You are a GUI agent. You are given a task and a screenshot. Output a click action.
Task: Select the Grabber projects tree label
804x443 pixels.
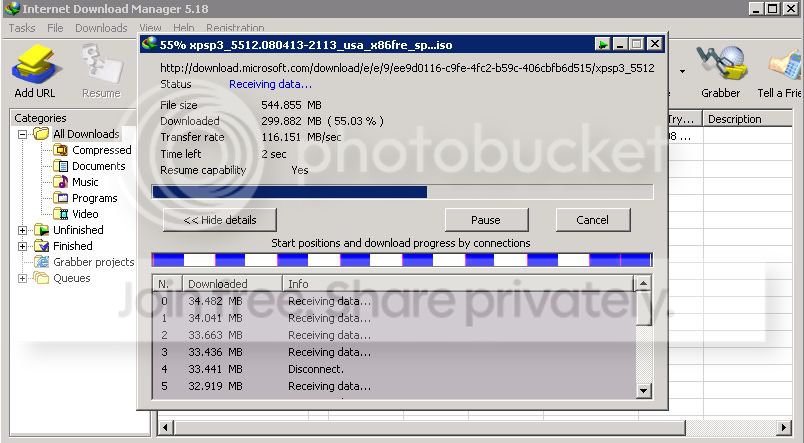coord(94,262)
